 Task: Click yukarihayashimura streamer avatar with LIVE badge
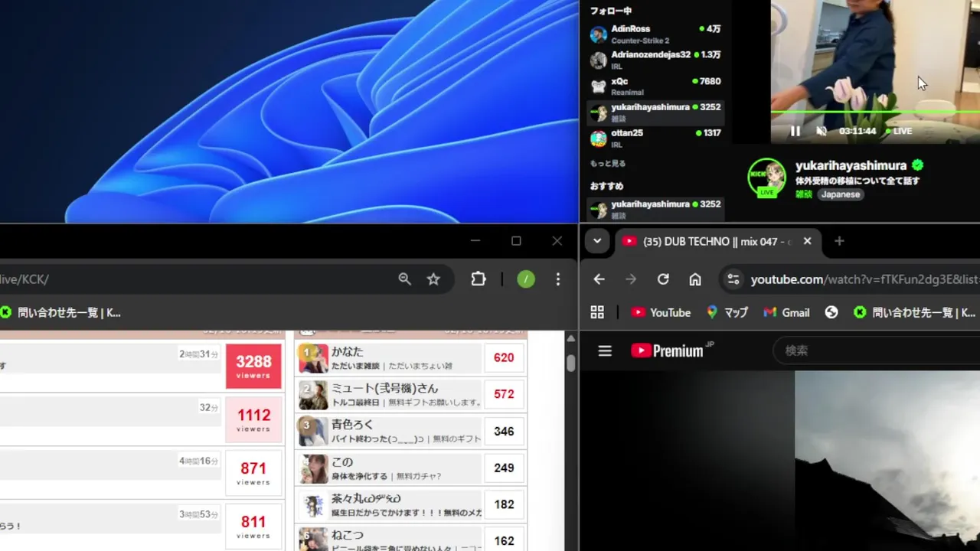click(766, 178)
